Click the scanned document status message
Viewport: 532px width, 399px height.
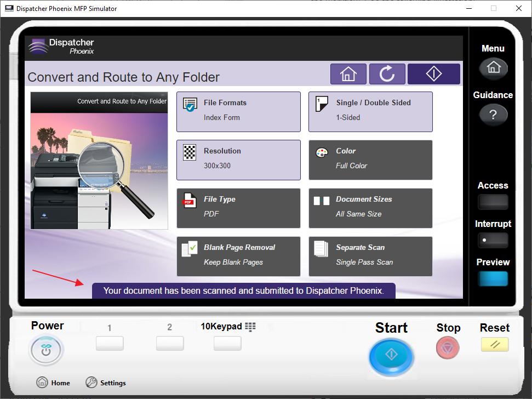tap(244, 291)
